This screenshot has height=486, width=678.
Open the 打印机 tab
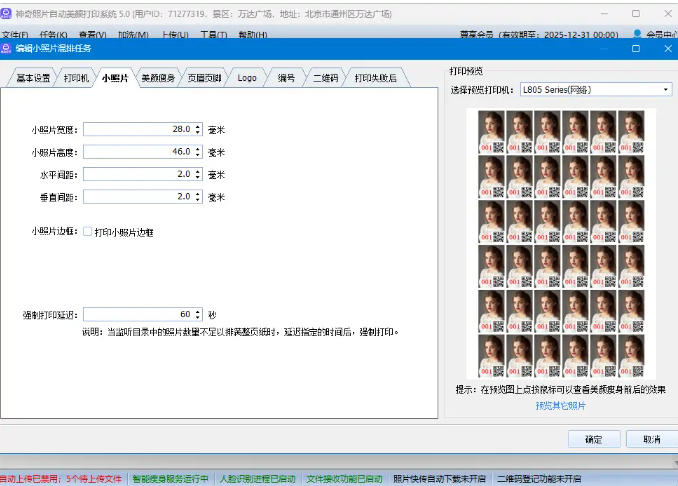coord(76,78)
